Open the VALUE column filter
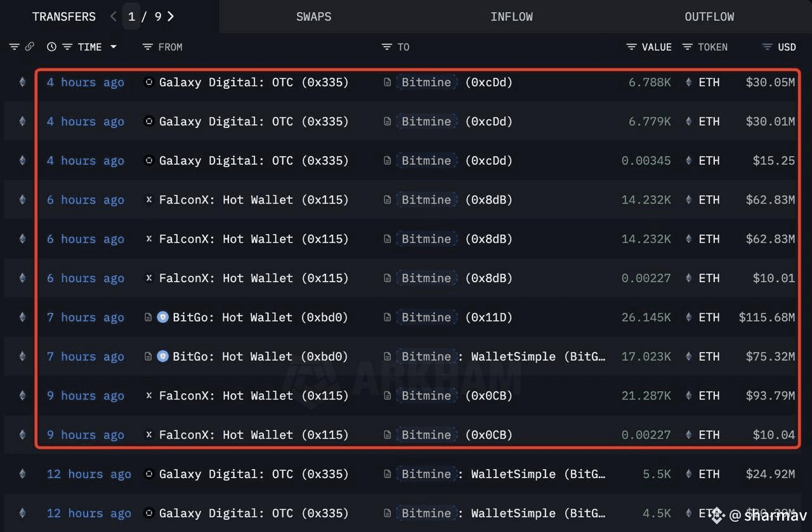 (631, 47)
